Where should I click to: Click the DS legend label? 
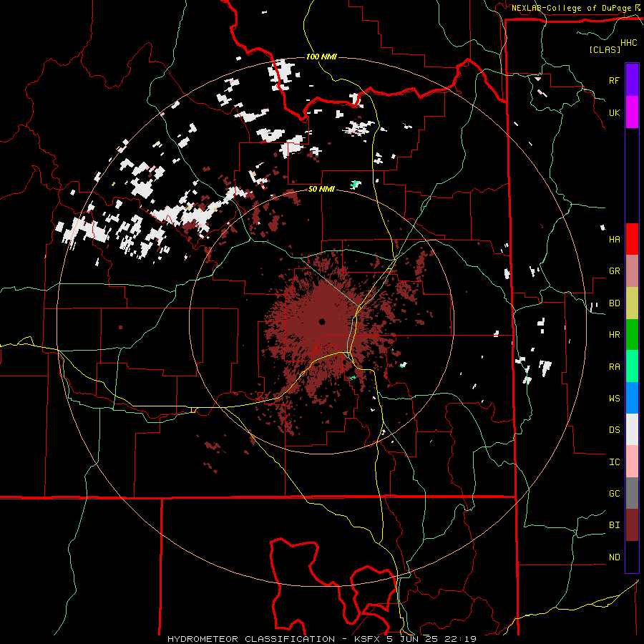(x=614, y=429)
